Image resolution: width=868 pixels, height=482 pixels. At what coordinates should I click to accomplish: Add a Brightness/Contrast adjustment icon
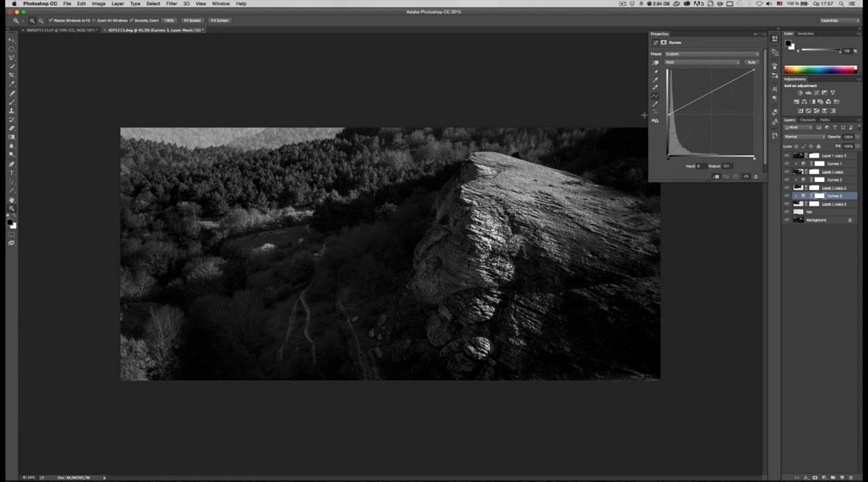800,92
